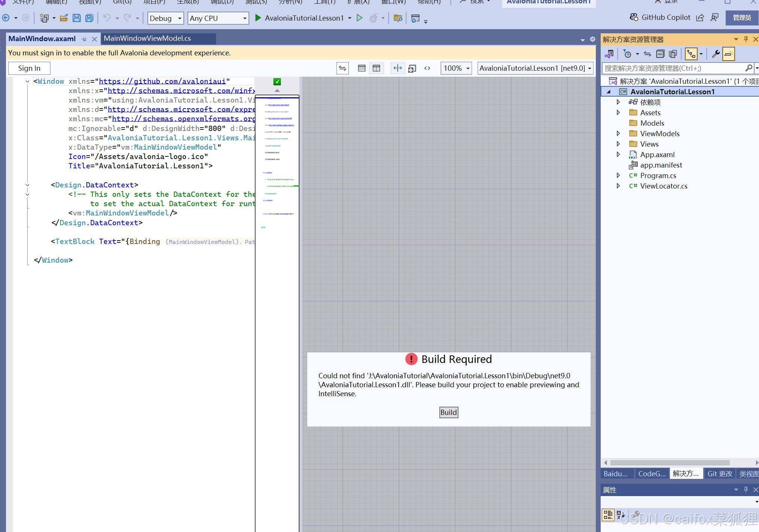The image size is (759, 532).
Task: Click the Solution Explorer search field
Action: pyautogui.click(x=673, y=68)
